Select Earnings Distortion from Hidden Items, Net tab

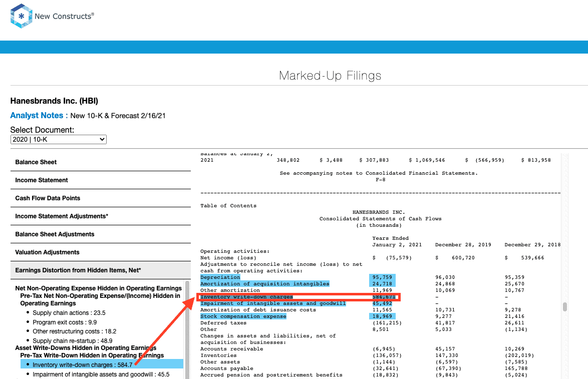pos(101,270)
